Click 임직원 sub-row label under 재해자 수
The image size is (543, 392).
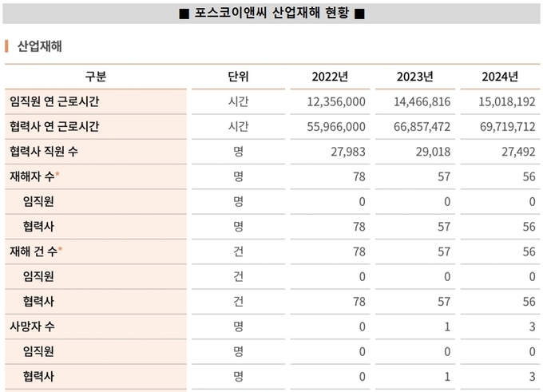[x=38, y=201]
